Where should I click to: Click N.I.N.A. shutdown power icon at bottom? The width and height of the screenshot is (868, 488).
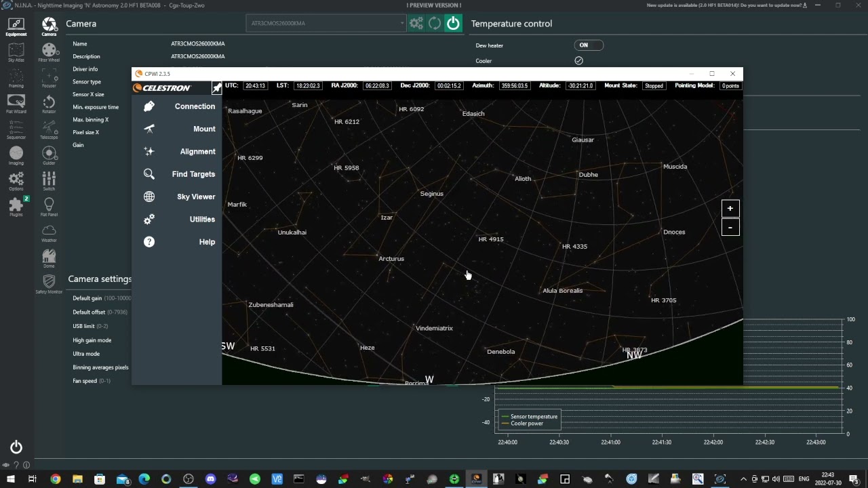(16, 447)
